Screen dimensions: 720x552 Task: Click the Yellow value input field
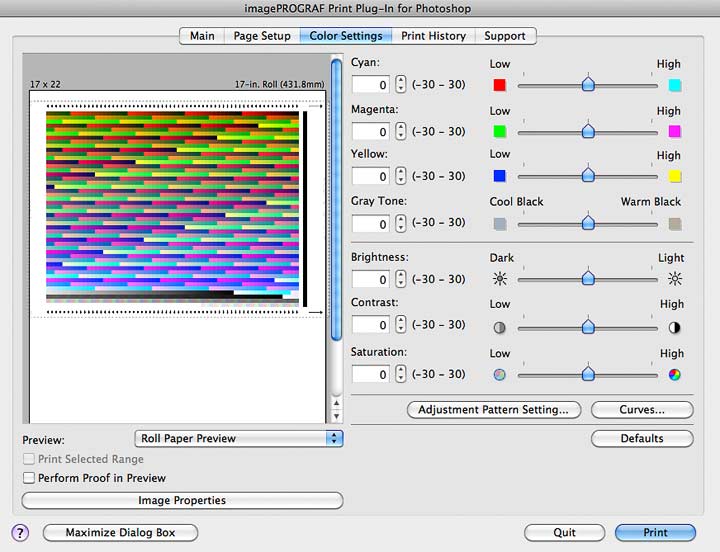(x=371, y=176)
